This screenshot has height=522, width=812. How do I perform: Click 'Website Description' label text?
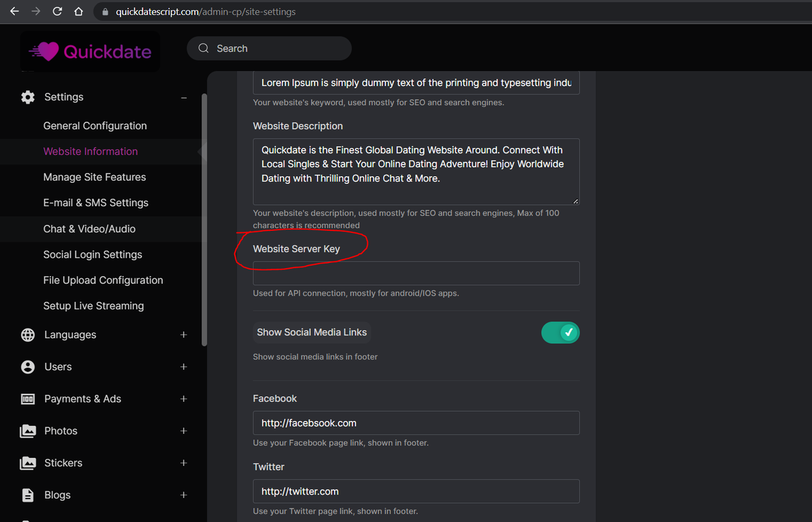298,126
